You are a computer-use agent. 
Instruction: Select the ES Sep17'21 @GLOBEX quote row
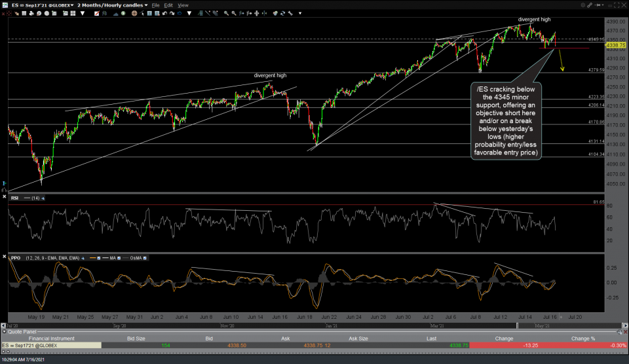coord(314,345)
